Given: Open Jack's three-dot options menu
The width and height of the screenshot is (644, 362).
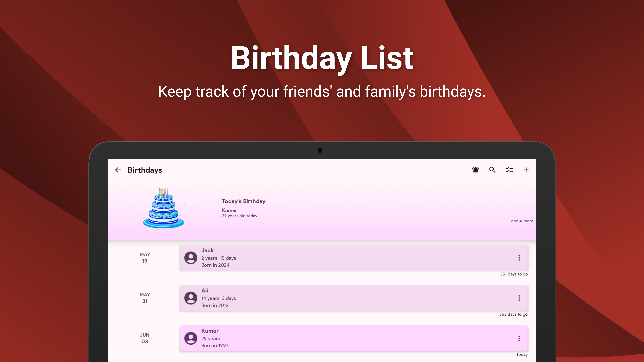Looking at the screenshot, I should point(519,258).
